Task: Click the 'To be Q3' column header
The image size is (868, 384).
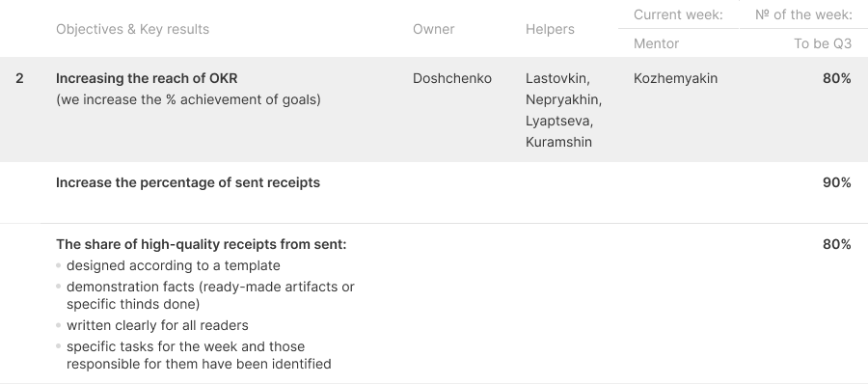Action: click(x=823, y=43)
